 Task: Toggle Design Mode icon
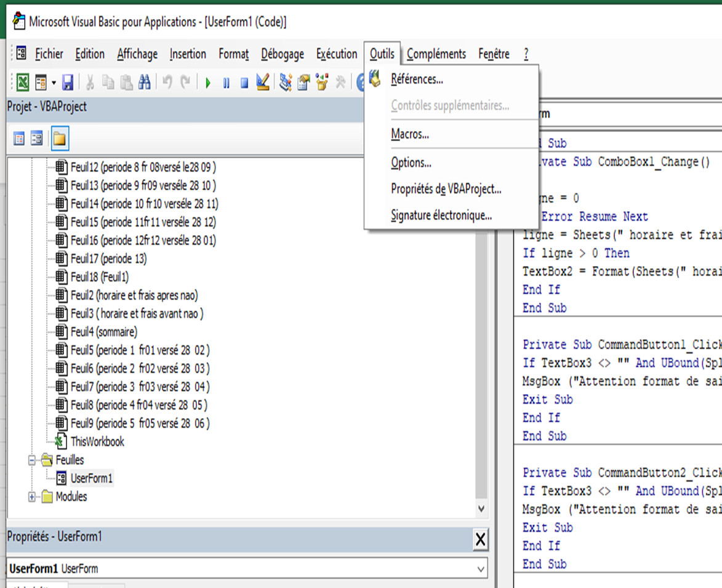click(263, 83)
